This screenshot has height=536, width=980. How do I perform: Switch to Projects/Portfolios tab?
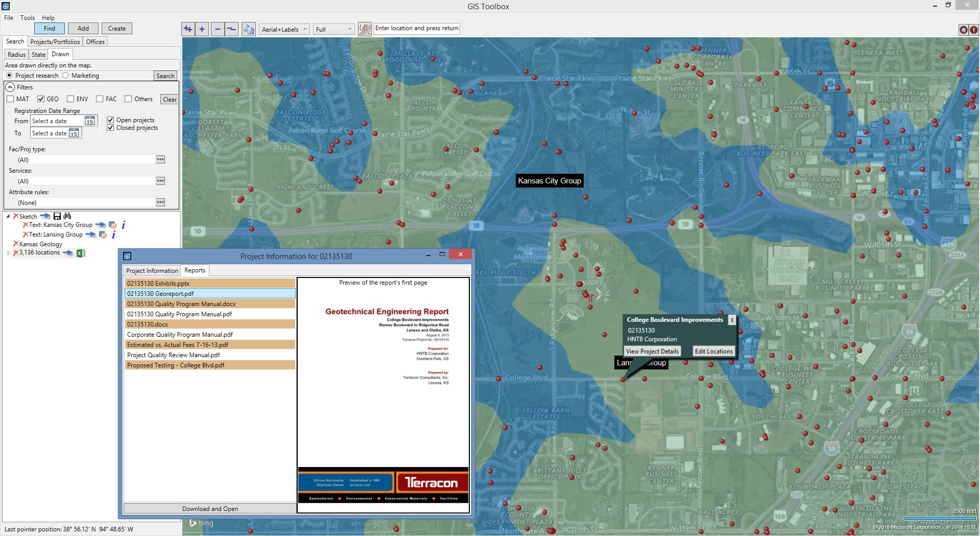tap(55, 42)
